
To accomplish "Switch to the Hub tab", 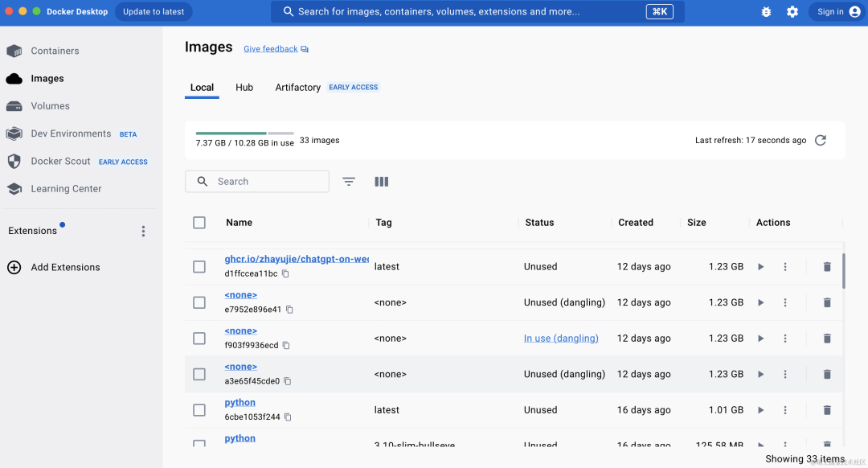I will [x=244, y=88].
